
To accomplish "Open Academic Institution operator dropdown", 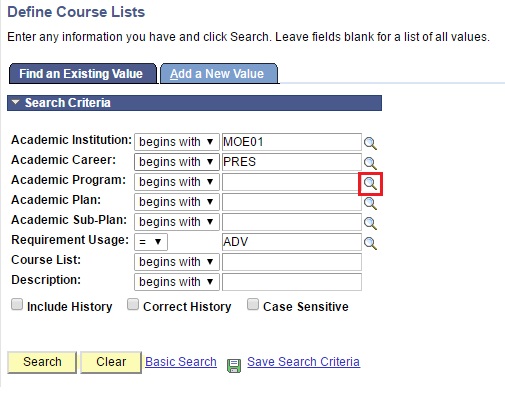I will click(x=177, y=142).
